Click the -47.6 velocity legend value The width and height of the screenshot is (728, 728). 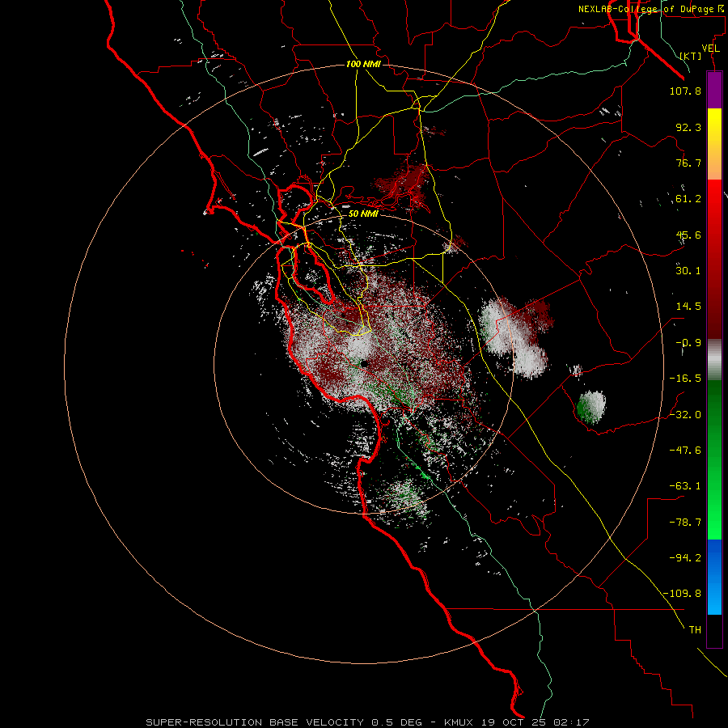tap(685, 451)
